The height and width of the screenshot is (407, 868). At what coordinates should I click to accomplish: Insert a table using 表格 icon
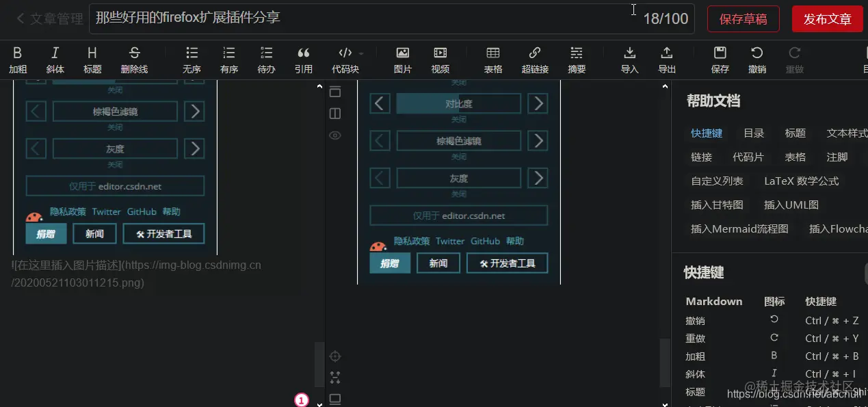492,60
